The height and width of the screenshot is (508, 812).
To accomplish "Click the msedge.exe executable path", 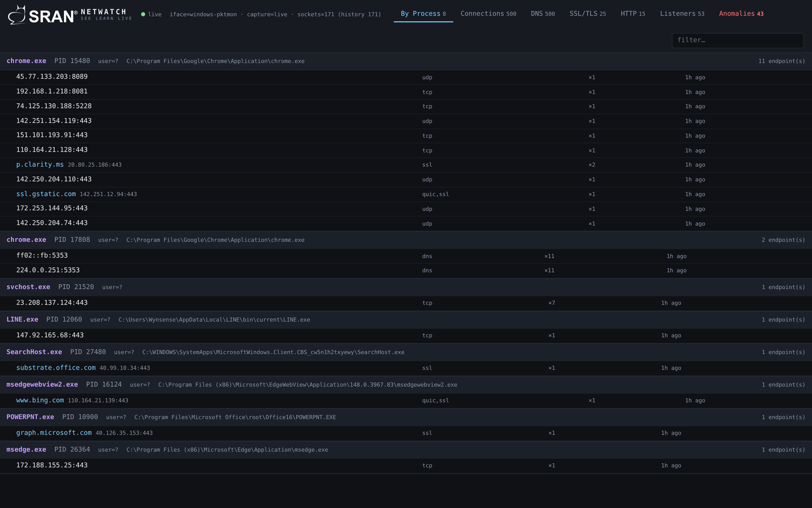I will 227,450.
